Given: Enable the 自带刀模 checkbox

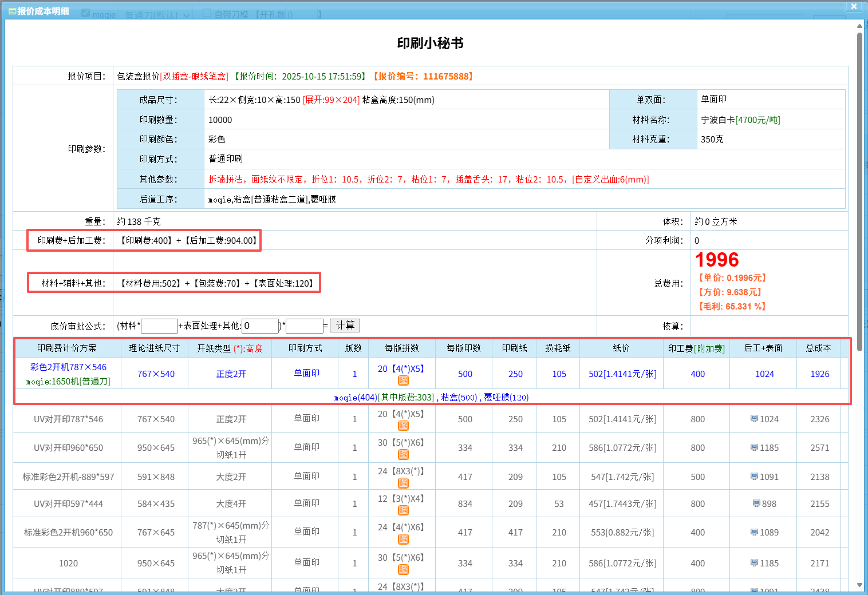Looking at the screenshot, I should pyautogui.click(x=207, y=14).
